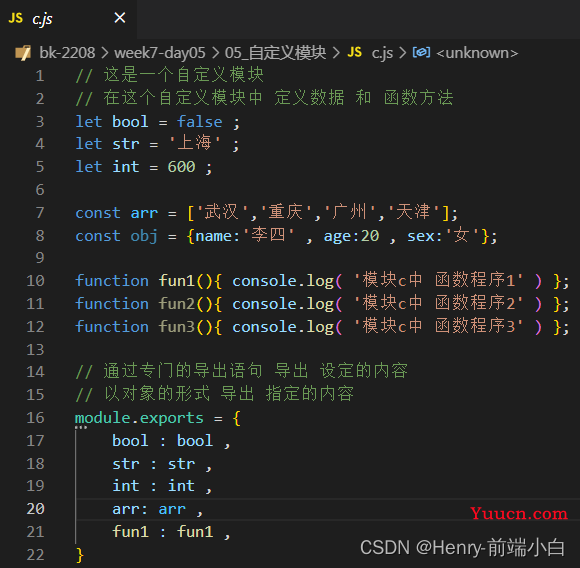580x568 pixels.
Task: Select the c.js editor tab
Action: point(68,18)
